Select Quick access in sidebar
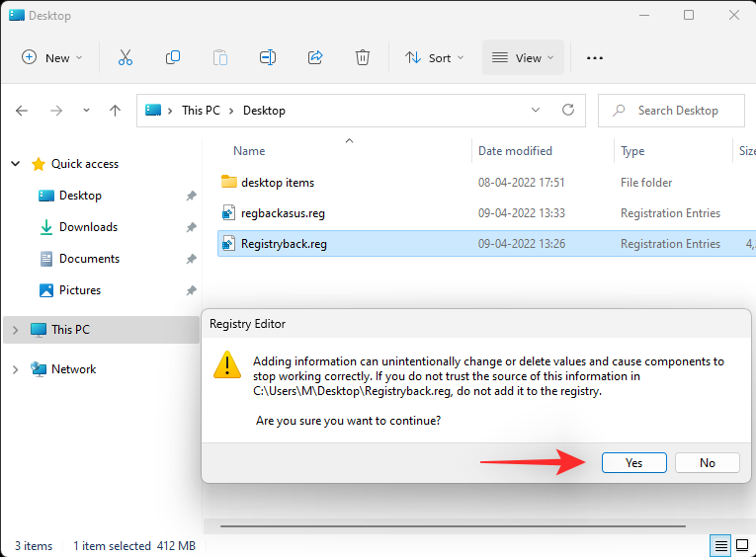This screenshot has height=557, width=756. coord(85,164)
